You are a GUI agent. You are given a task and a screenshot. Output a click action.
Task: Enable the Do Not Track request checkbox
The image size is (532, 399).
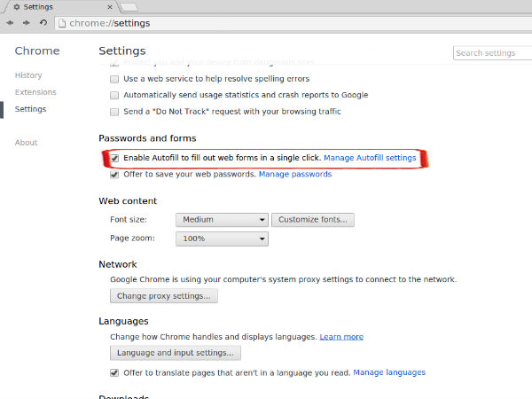click(114, 112)
